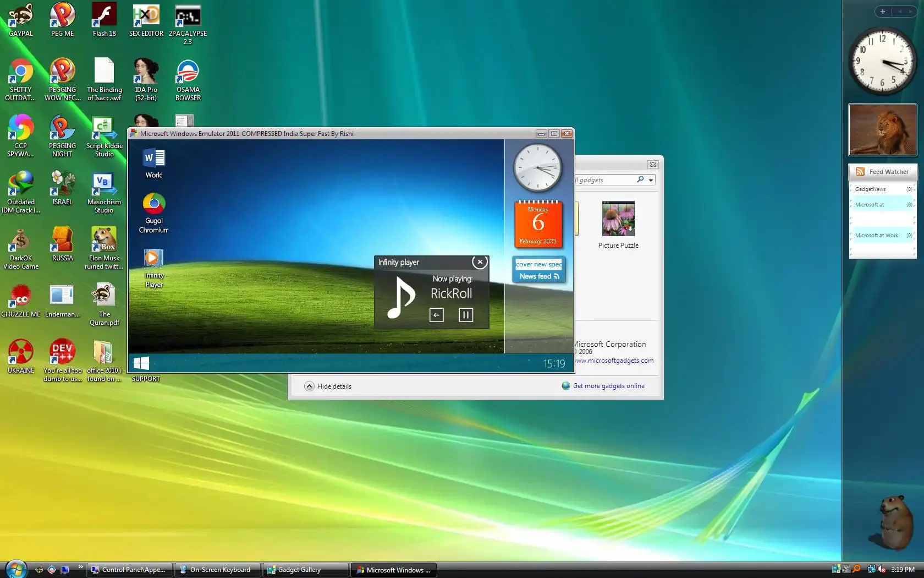Open the Flash 18 desktop shortcut
This screenshot has height=578, width=924.
pos(104,20)
